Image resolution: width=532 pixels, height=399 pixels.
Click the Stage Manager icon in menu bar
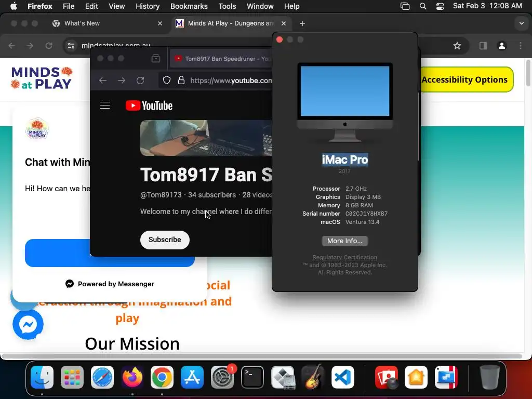pos(405,6)
